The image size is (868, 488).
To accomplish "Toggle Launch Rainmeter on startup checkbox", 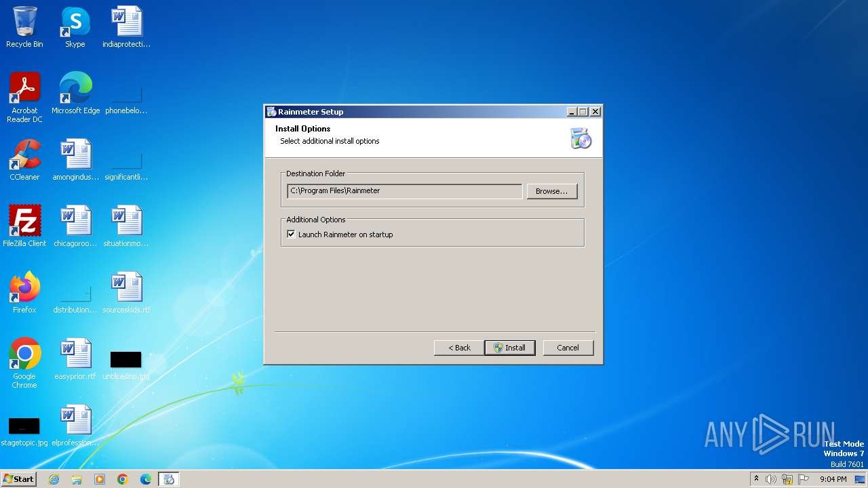I will (x=291, y=235).
